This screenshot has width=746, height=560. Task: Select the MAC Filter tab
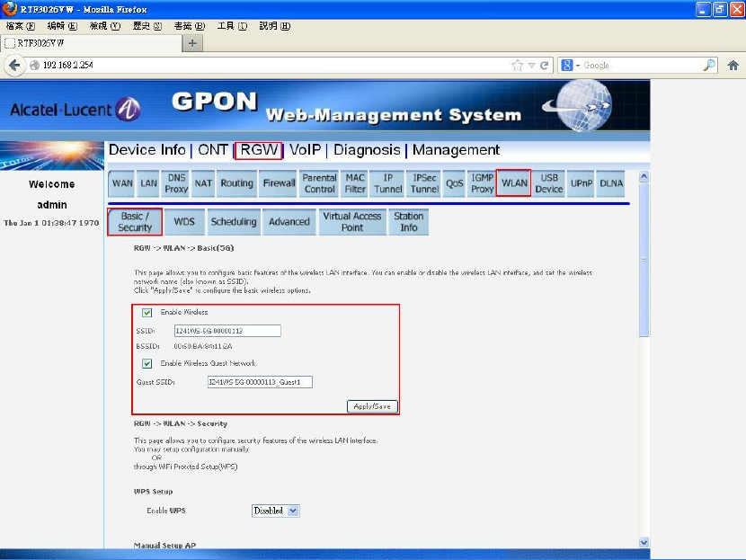point(355,183)
